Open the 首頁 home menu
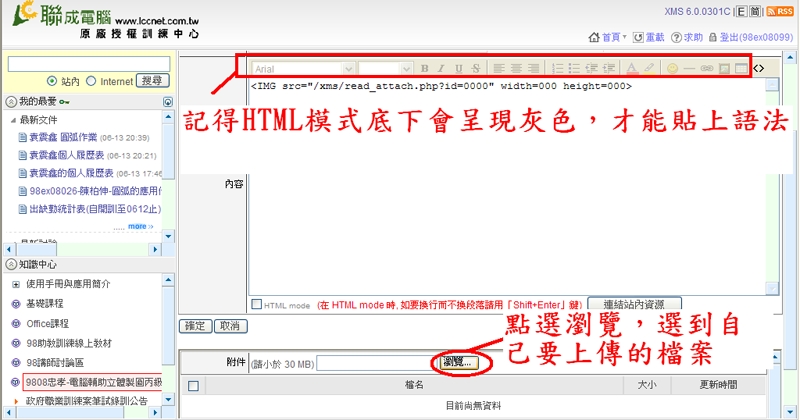The width and height of the screenshot is (800, 420). [609, 37]
